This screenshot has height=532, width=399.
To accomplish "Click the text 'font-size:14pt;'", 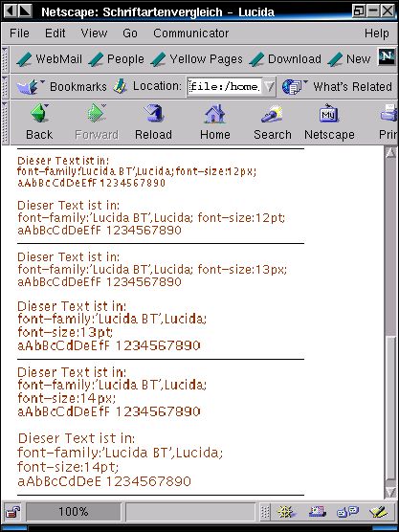I will click(68, 467).
